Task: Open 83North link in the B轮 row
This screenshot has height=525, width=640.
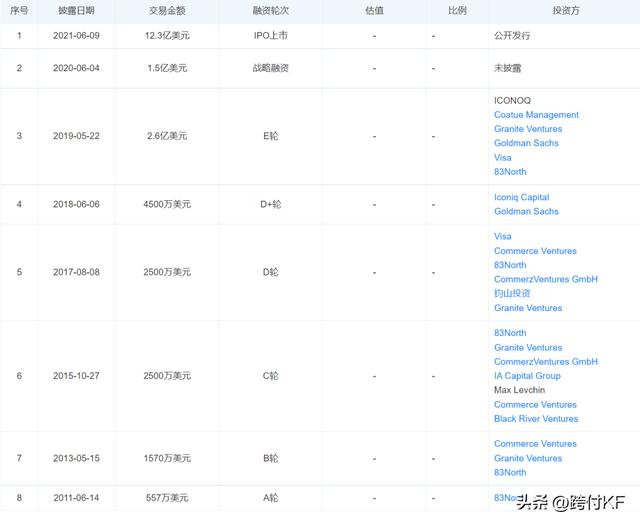Action: pyautogui.click(x=510, y=472)
